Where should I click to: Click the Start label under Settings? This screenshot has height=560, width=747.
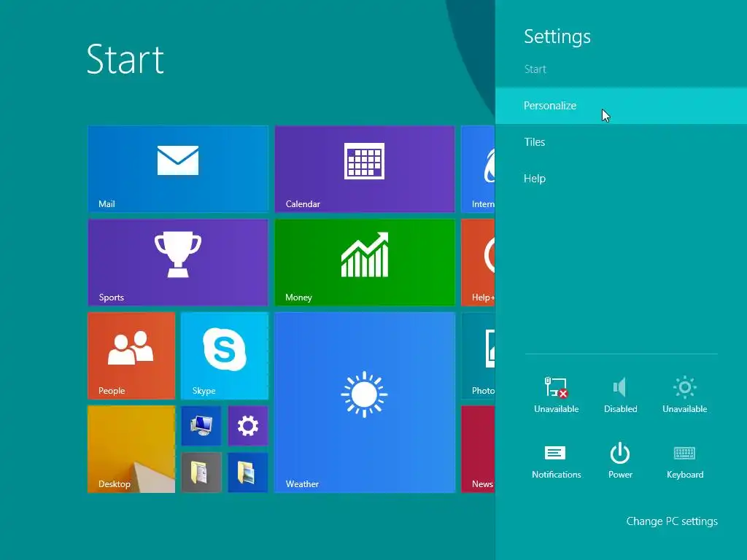tap(535, 69)
